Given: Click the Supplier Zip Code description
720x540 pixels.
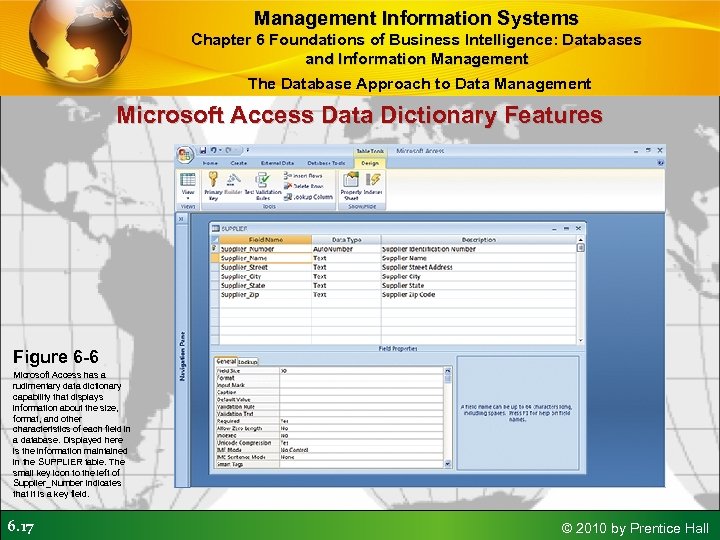Looking at the screenshot, I should (x=478, y=295).
